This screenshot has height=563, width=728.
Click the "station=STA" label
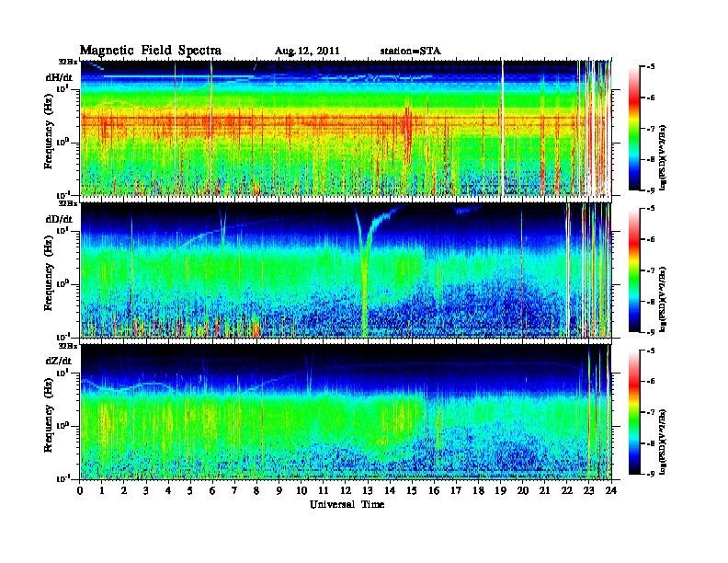coord(410,51)
